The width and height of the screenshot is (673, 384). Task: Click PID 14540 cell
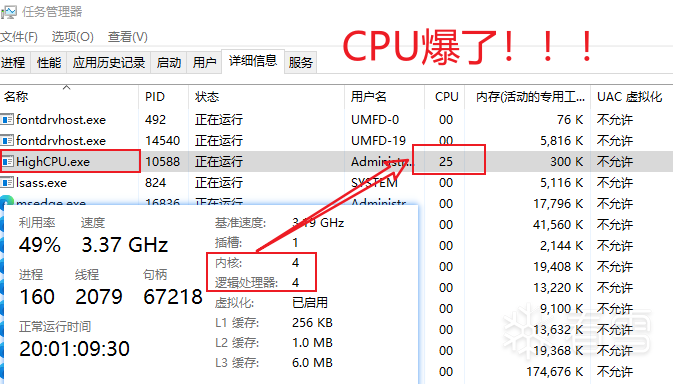163,140
